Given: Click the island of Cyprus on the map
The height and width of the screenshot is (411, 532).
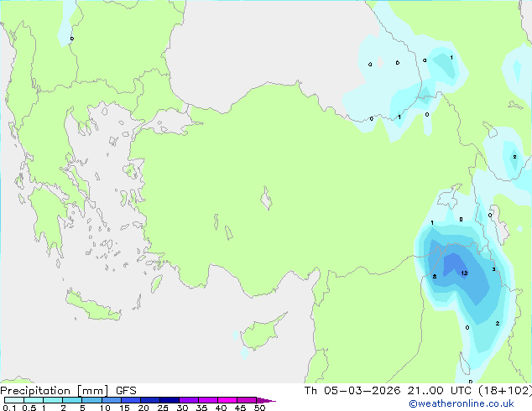Looking at the screenshot, I should point(261,333).
